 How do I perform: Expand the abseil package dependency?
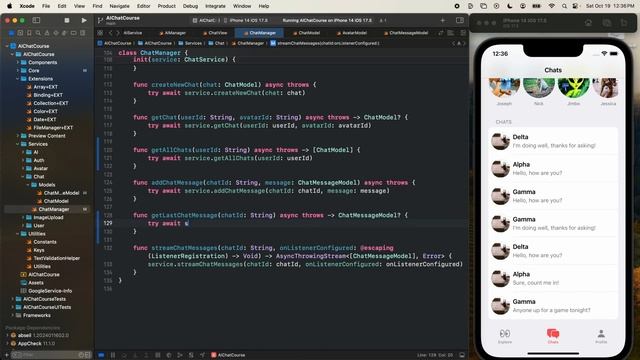(7, 335)
